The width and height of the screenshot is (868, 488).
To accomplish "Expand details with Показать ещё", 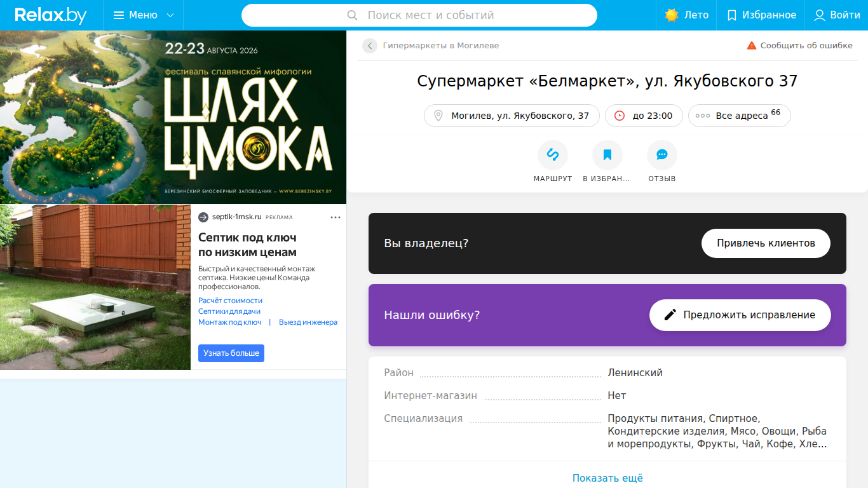I will (x=607, y=478).
